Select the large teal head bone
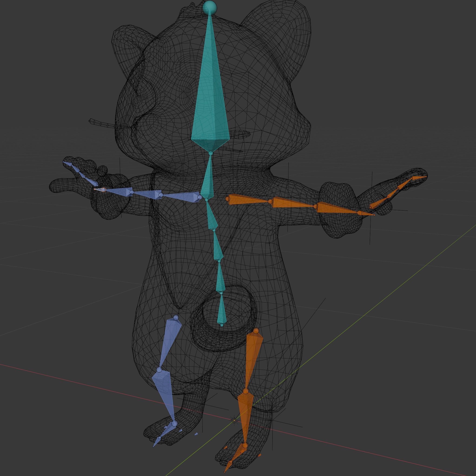476x476 pixels. click(x=210, y=99)
